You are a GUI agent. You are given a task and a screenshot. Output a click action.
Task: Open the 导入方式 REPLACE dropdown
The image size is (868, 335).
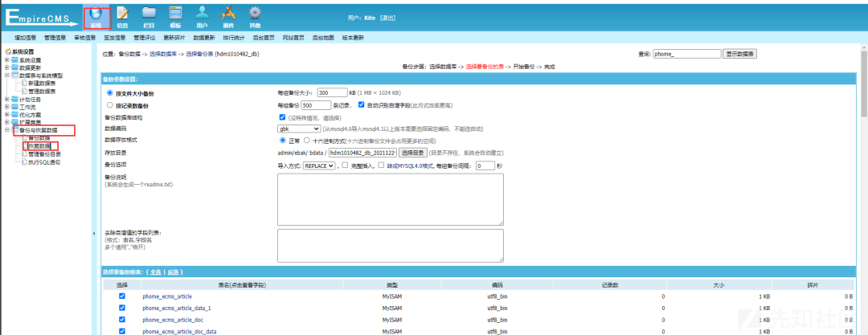click(x=319, y=165)
